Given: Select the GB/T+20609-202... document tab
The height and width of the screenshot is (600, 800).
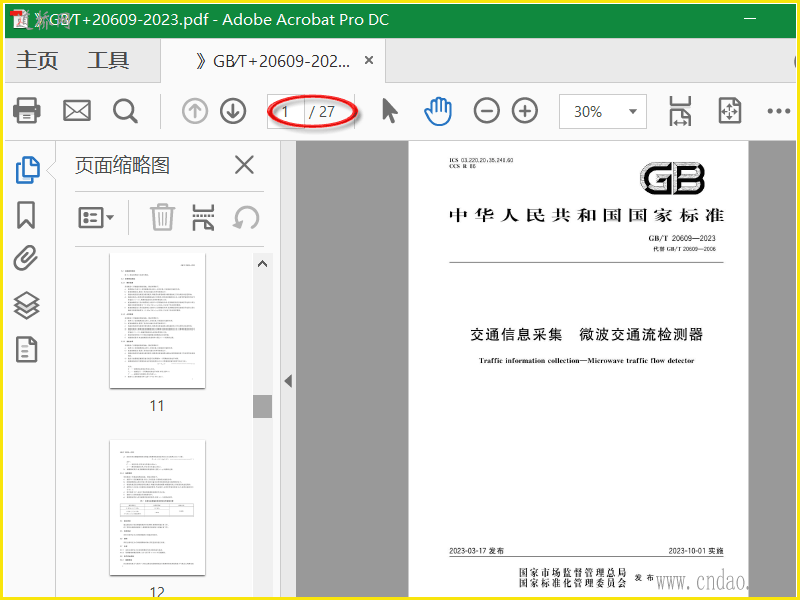Looking at the screenshot, I should click(x=273, y=61).
